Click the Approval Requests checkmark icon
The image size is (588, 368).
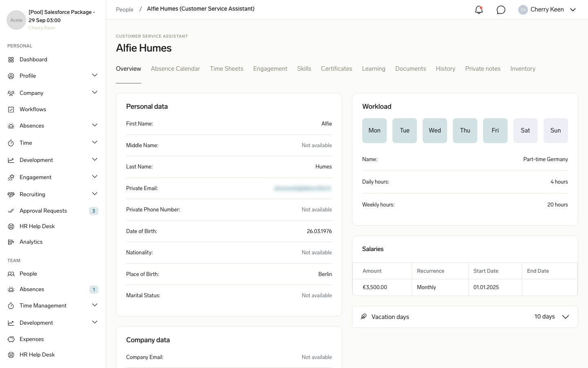tap(11, 211)
